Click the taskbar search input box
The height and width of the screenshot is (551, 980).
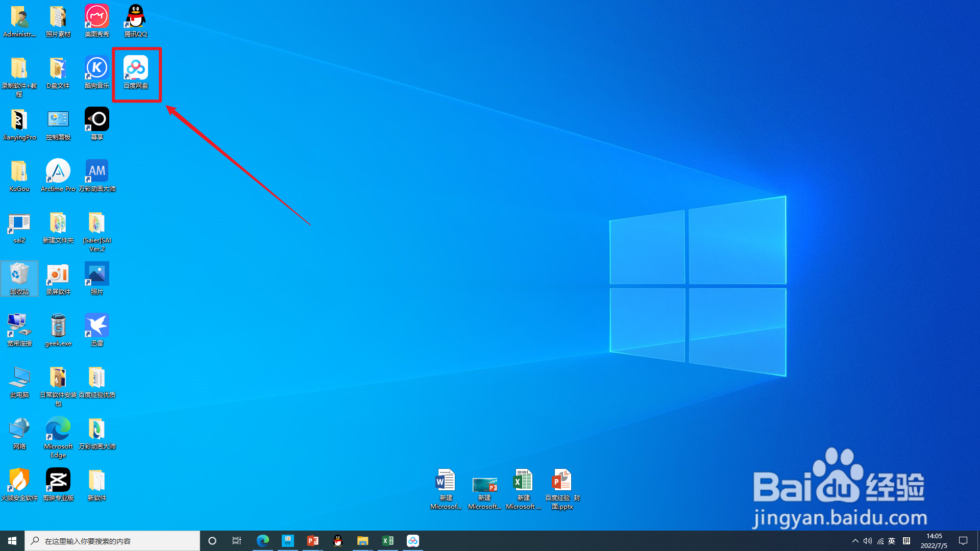click(112, 541)
